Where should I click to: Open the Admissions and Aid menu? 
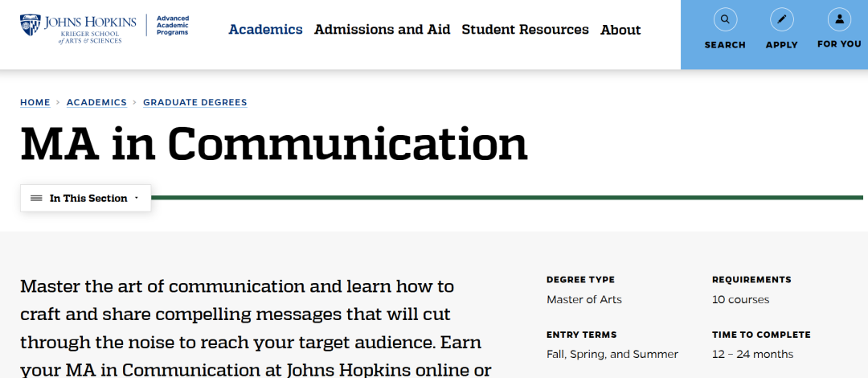[x=382, y=30]
